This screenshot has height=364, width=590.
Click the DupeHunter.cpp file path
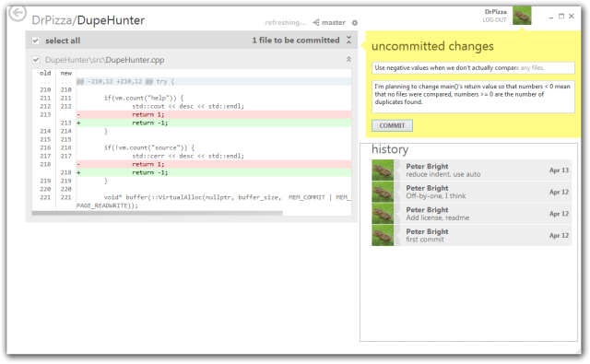pyautogui.click(x=104, y=60)
